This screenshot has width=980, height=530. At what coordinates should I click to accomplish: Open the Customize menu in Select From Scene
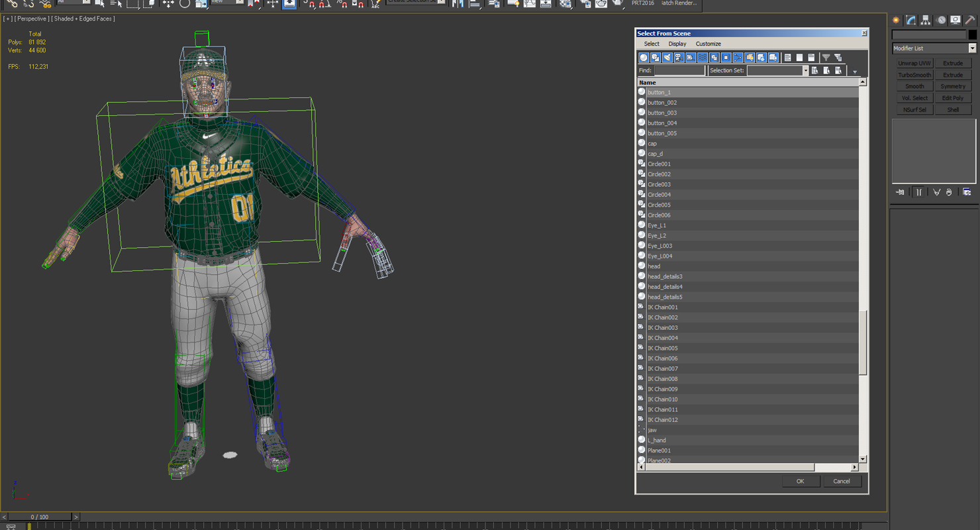click(x=708, y=44)
